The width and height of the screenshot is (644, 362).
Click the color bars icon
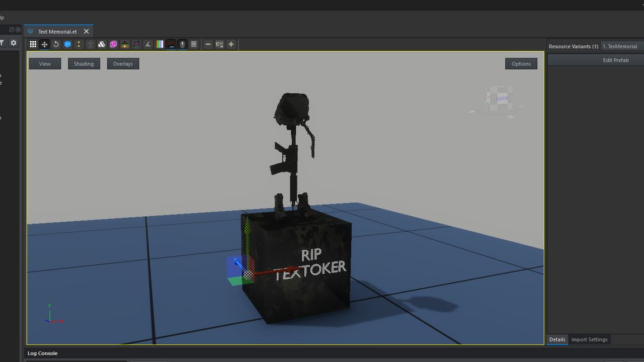(x=160, y=44)
